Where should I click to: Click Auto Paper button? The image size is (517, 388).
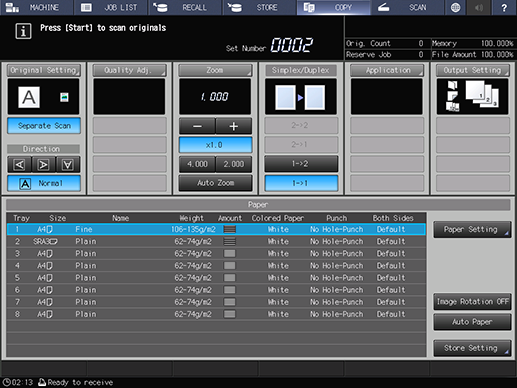pyautogui.click(x=472, y=322)
